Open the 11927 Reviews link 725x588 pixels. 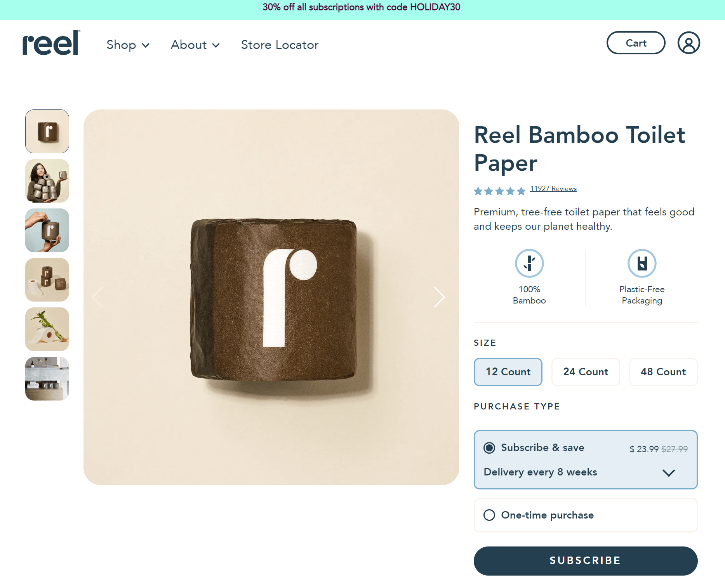pyautogui.click(x=553, y=188)
